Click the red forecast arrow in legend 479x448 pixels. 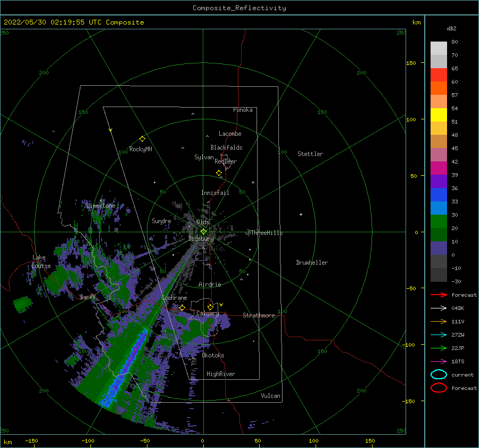(439, 295)
